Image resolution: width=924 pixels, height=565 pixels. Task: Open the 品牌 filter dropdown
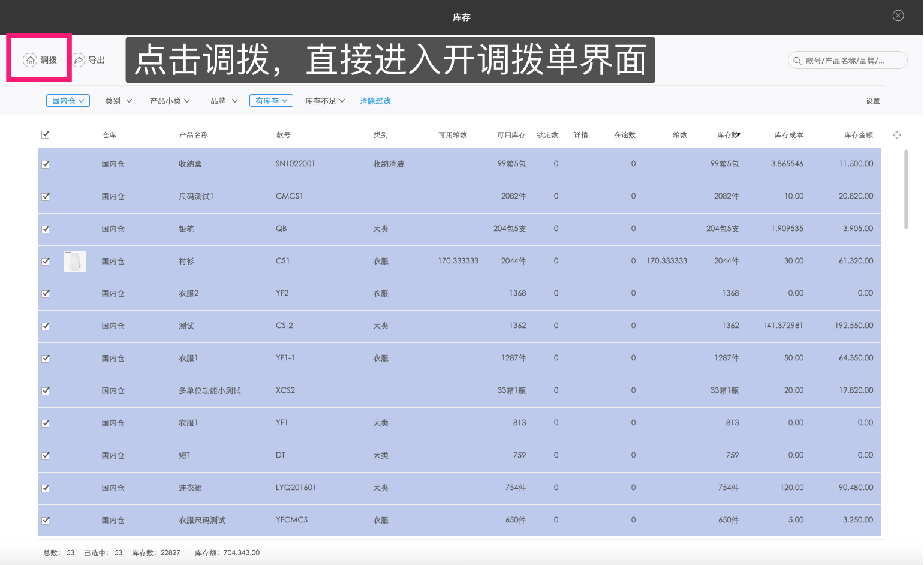[x=223, y=100]
